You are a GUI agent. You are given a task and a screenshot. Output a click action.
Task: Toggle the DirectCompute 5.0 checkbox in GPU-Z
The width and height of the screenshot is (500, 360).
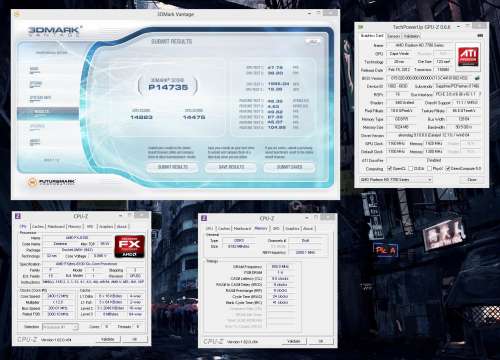[448, 168]
